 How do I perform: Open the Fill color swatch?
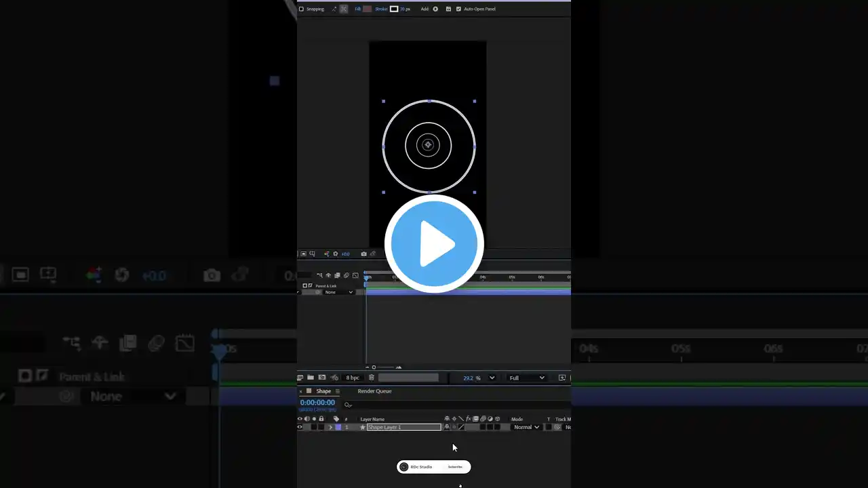pyautogui.click(x=367, y=9)
